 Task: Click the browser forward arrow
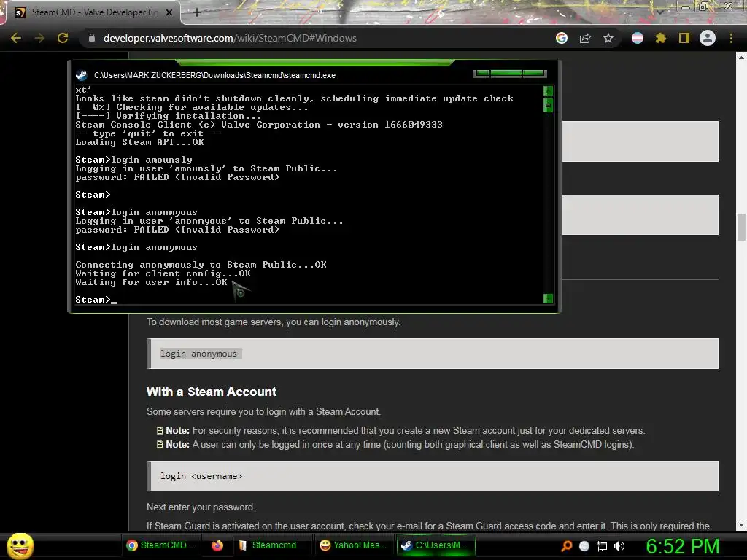(x=39, y=38)
